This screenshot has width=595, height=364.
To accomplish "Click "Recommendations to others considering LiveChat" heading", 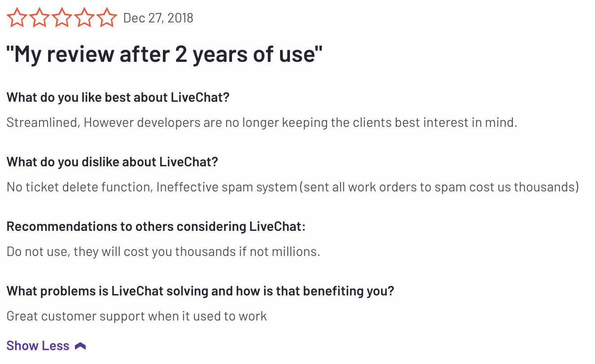I will [x=156, y=226].
